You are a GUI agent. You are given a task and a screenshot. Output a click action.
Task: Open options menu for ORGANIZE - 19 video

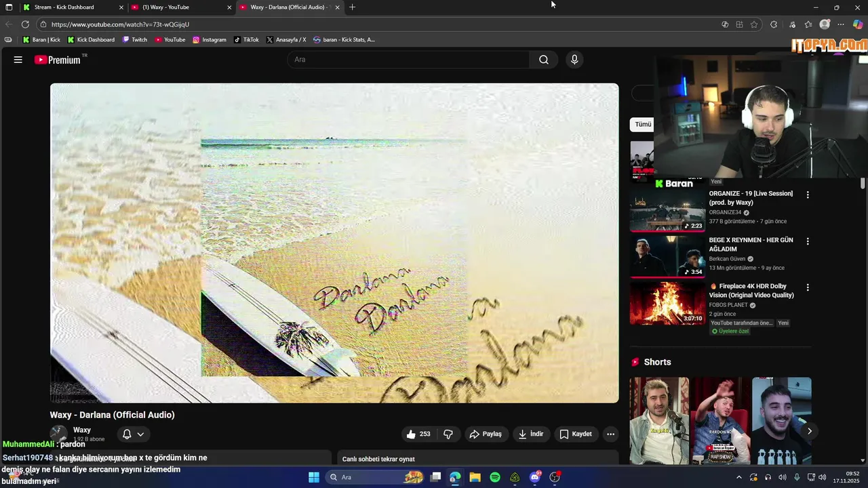(x=807, y=195)
